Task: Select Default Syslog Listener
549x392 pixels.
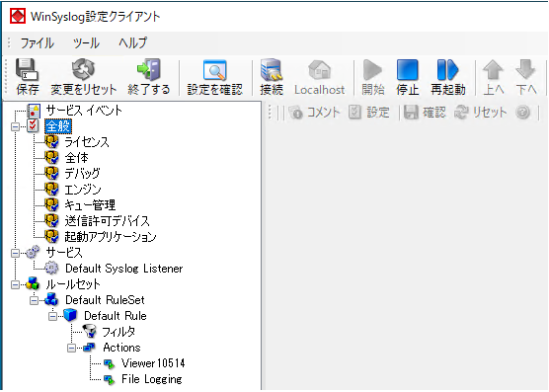Action: (x=124, y=269)
